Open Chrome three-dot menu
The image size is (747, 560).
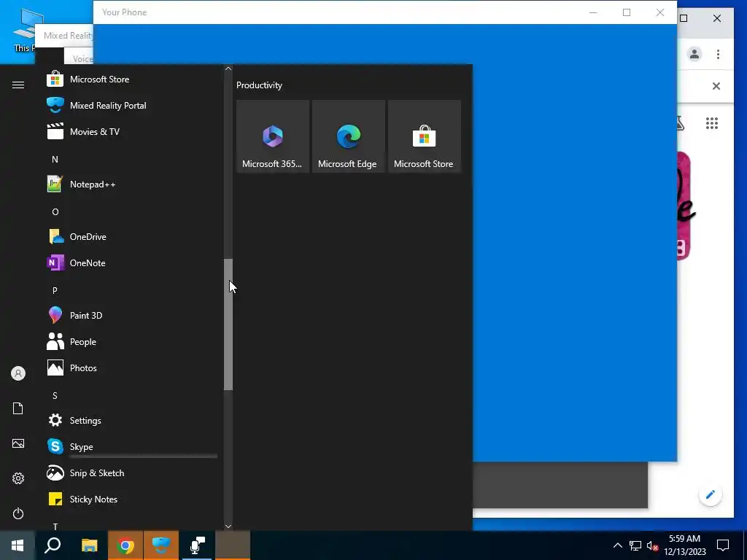[x=718, y=54]
